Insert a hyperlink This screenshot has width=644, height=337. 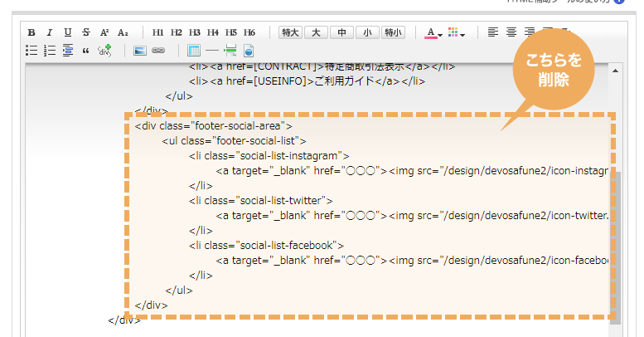158,51
